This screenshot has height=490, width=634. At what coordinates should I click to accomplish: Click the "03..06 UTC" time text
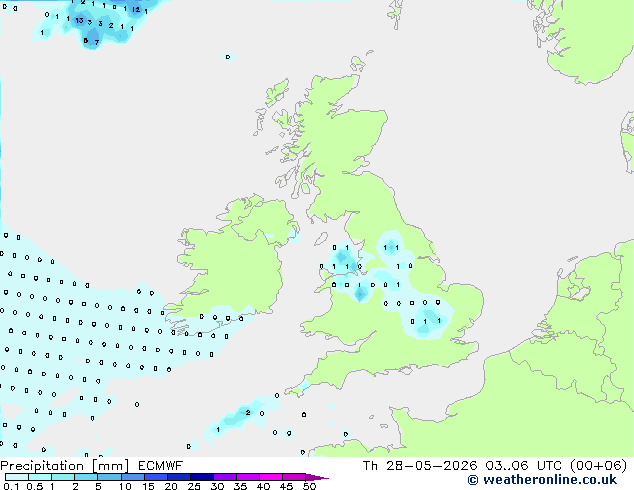pos(524,466)
